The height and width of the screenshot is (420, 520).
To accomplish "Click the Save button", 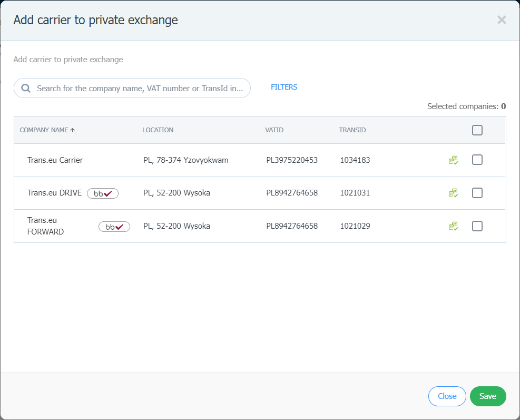I will pos(488,396).
